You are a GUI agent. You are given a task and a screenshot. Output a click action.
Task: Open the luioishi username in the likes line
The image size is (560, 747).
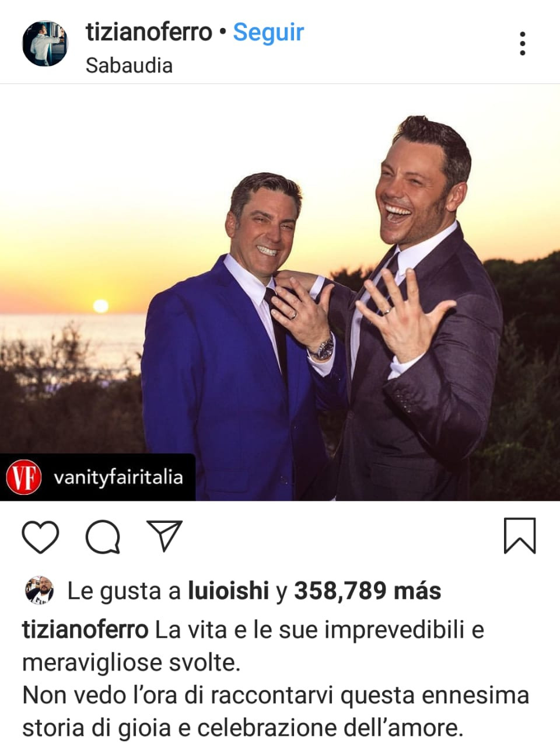[x=228, y=591]
